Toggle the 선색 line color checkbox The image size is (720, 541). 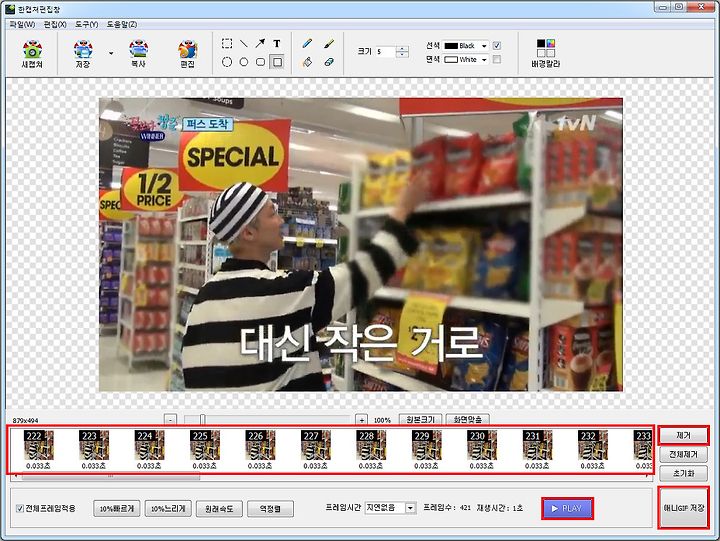tap(497, 46)
